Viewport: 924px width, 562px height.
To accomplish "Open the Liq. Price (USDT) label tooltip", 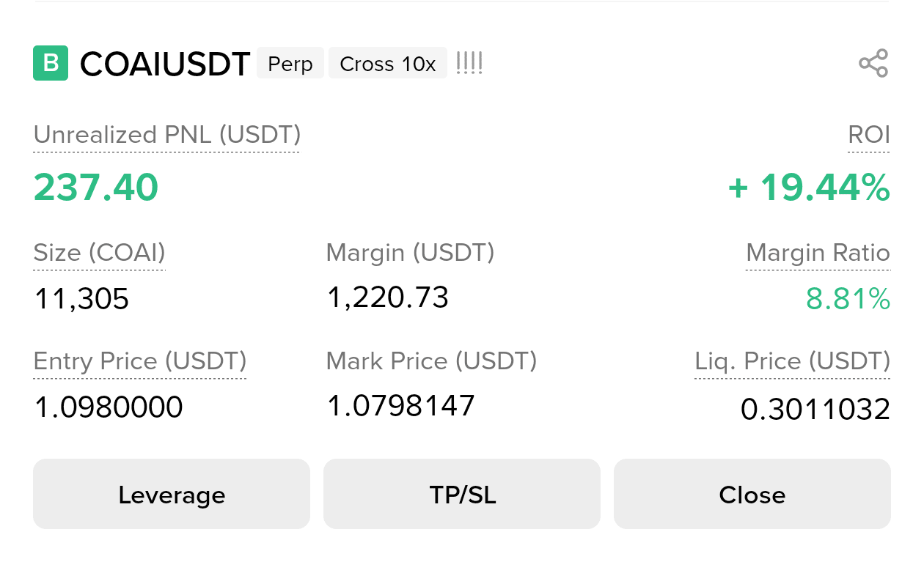I will point(793,361).
